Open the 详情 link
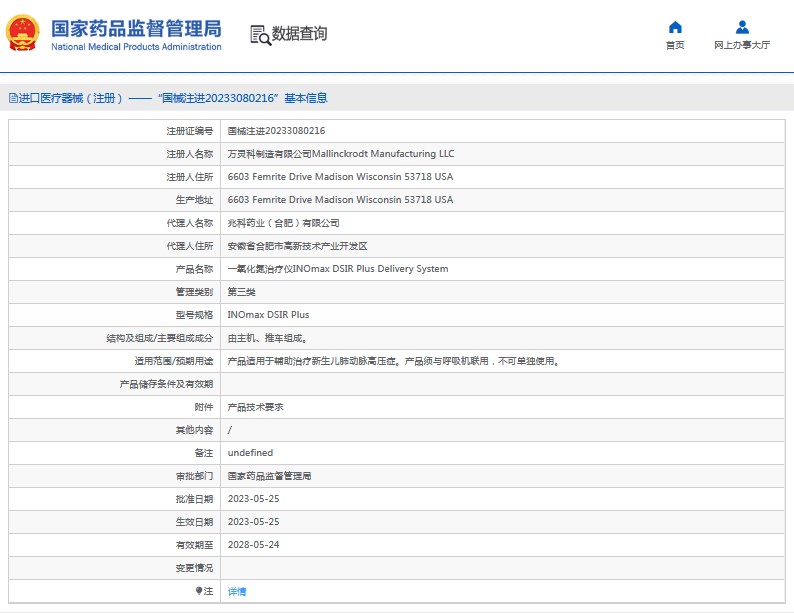Screen dimensions: 794x613 click(x=236, y=591)
